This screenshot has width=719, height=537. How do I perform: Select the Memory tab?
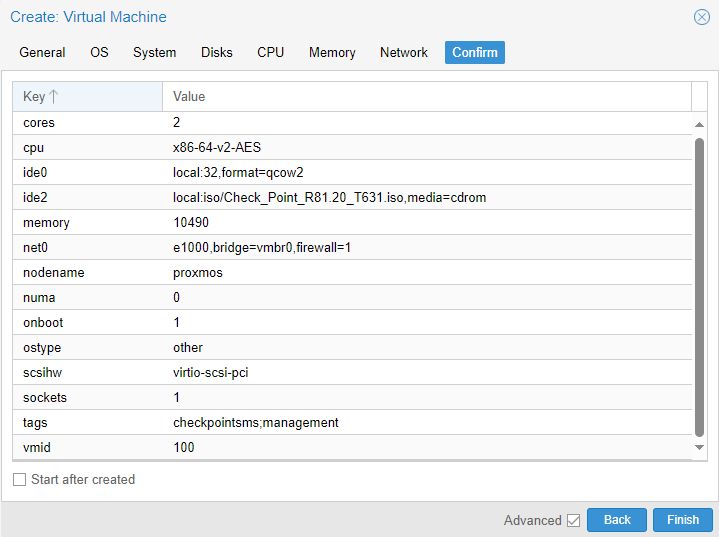(x=332, y=53)
